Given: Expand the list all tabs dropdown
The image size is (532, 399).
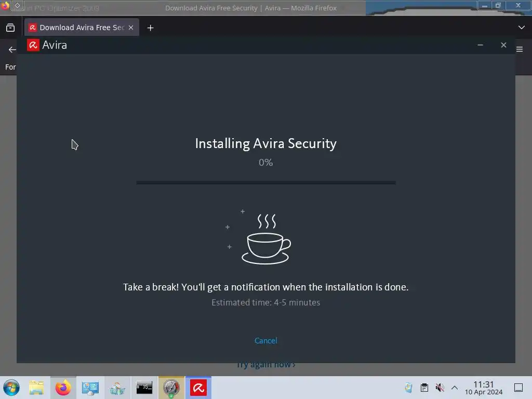Looking at the screenshot, I should (x=522, y=28).
